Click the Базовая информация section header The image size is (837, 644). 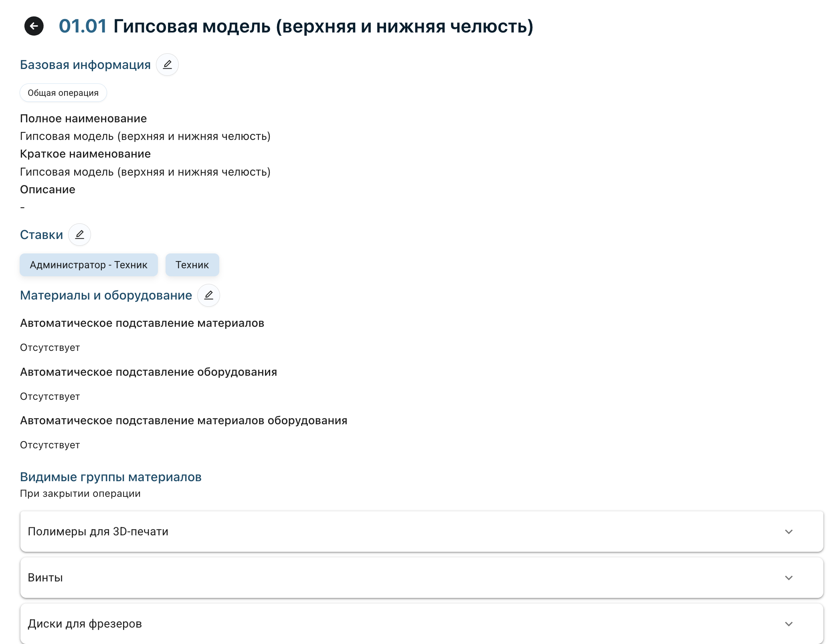pos(86,64)
